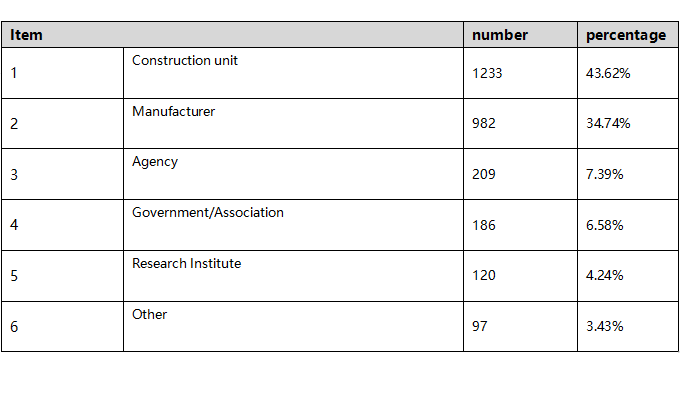The width and height of the screenshot is (680, 406).
Task: Click the 34.74% percentage cell
Action: point(628,124)
